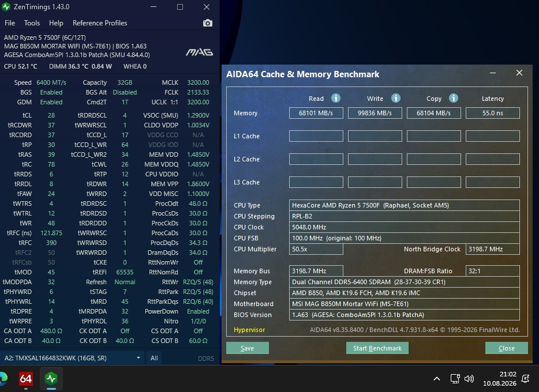This screenshot has height=392, width=539.
Task: Click the Hypervisor label in AIDA64
Action: pos(249,330)
